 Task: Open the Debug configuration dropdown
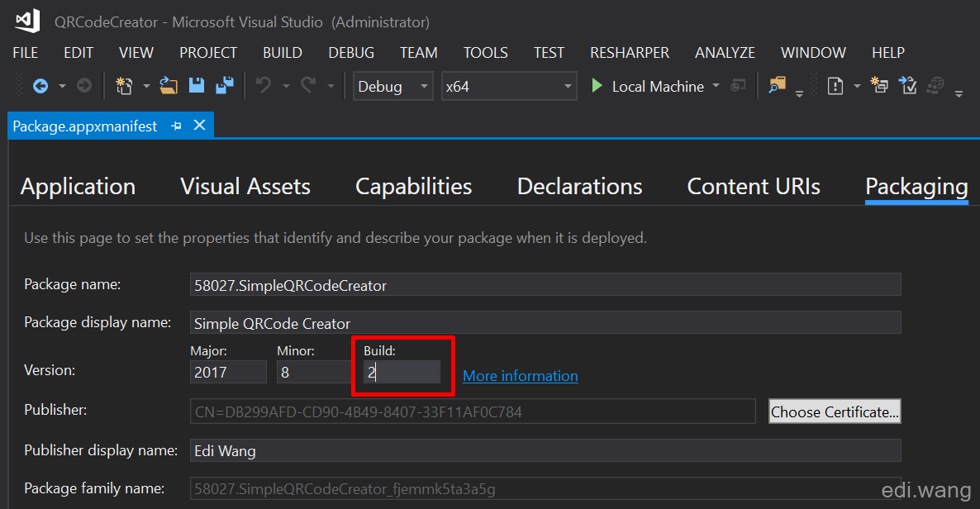[x=393, y=86]
